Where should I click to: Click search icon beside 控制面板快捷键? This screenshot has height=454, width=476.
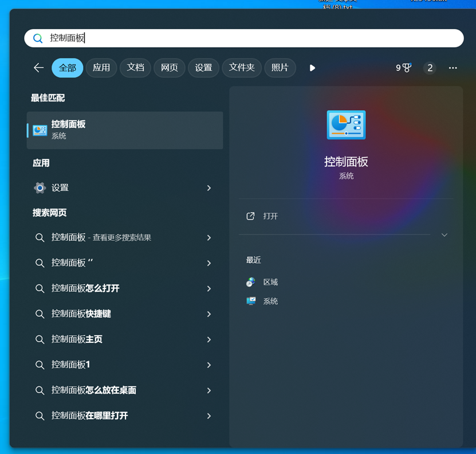pyautogui.click(x=40, y=314)
